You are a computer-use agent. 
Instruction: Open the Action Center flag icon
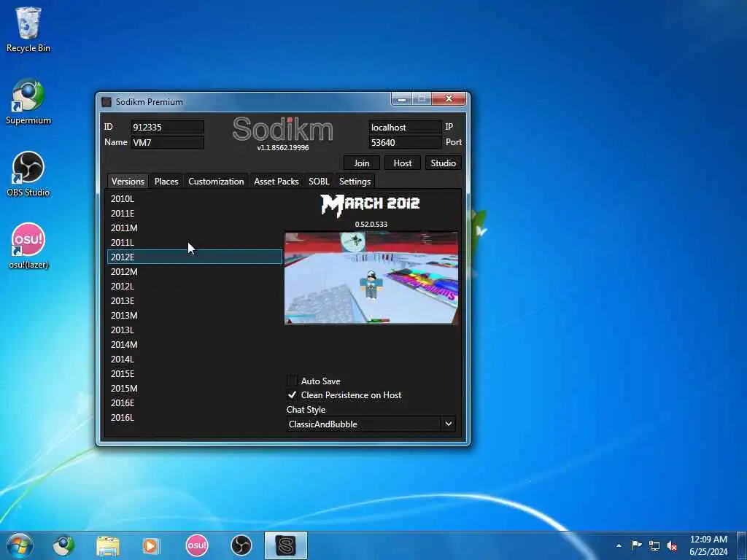pyautogui.click(x=636, y=545)
